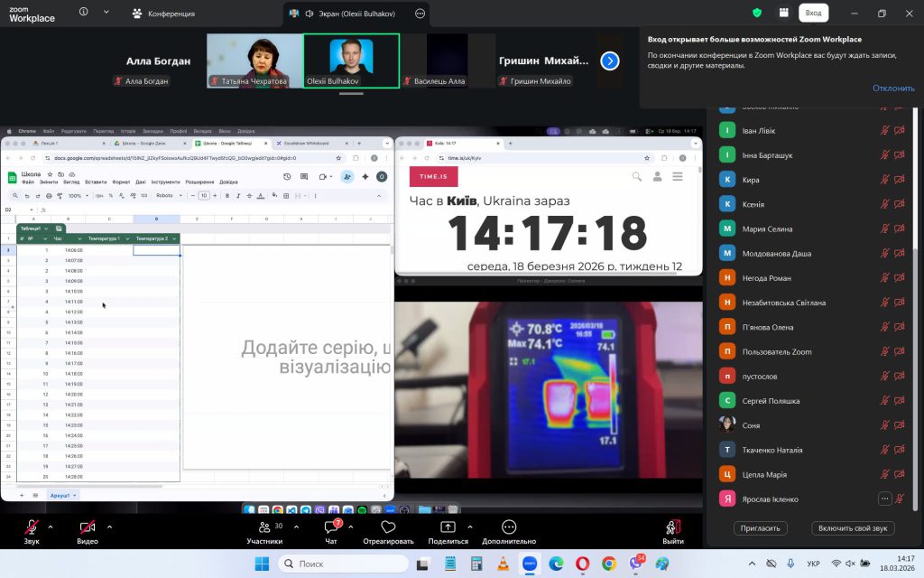Click camera-off icon for Соня

[900, 425]
